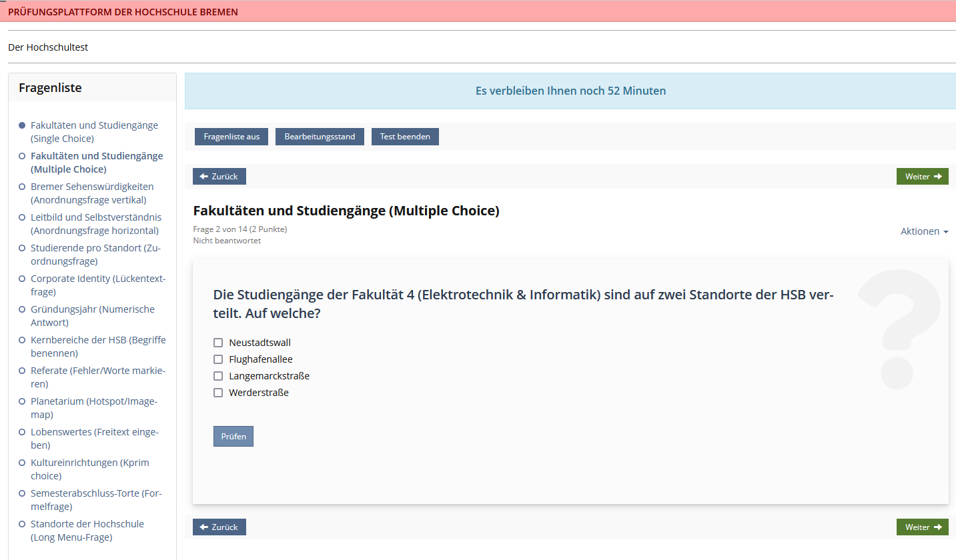This screenshot has height=560, width=956.
Task: Open Fakultäten und Studiengänge (Single Choice) question
Action: coord(94,132)
